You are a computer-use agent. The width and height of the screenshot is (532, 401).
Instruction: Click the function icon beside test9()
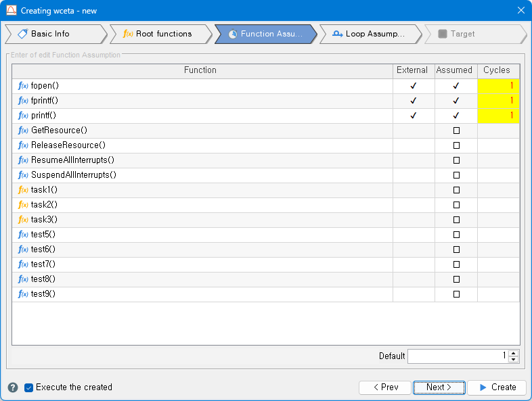click(x=22, y=294)
